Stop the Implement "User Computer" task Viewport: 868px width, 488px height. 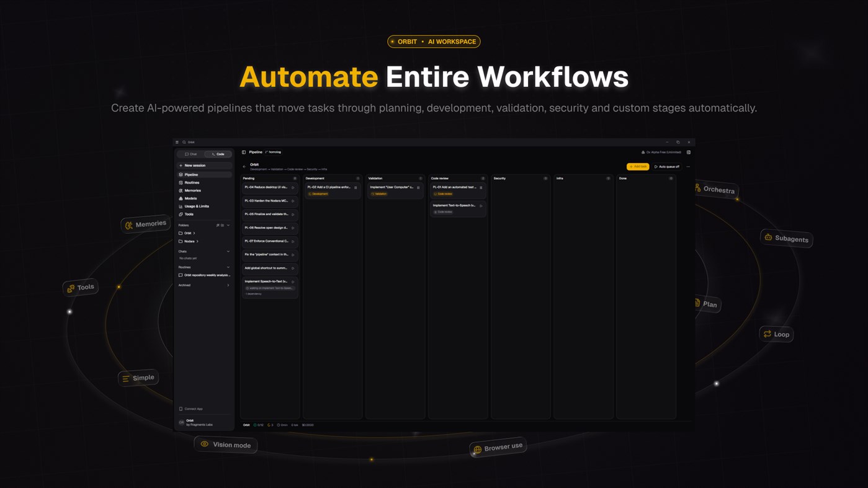418,187
